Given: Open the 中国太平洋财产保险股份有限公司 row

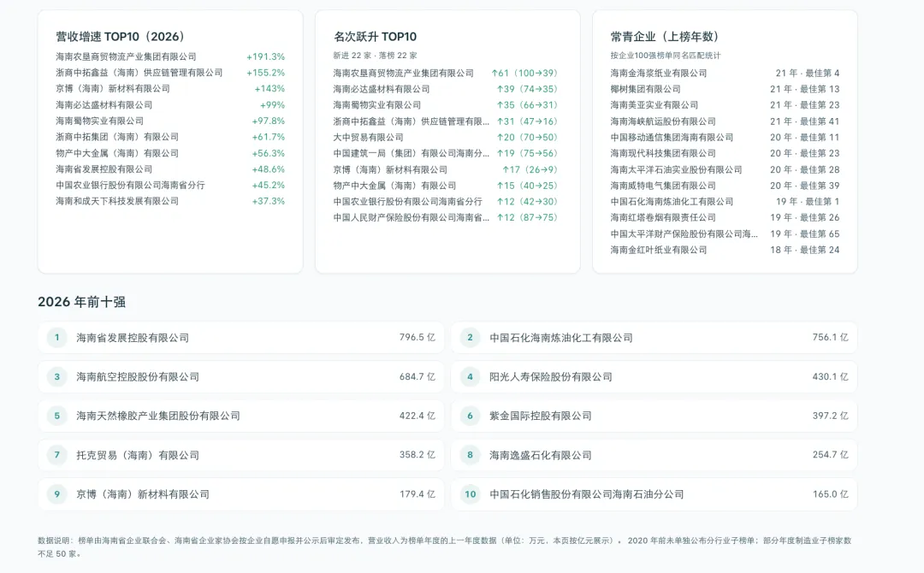Looking at the screenshot, I should 725,233.
